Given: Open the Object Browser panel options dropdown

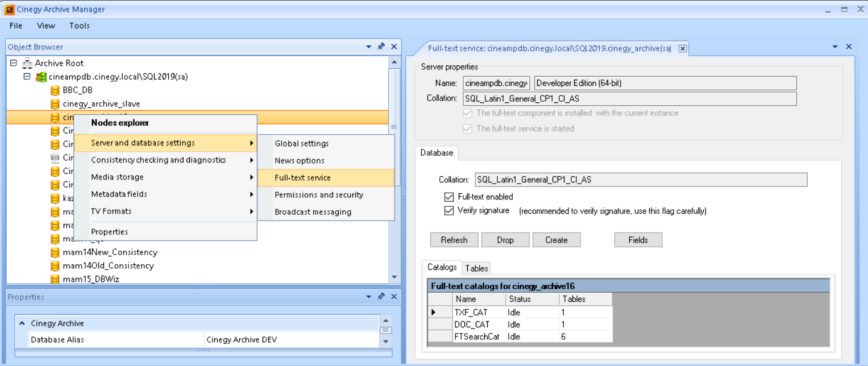Looking at the screenshot, I should [369, 47].
